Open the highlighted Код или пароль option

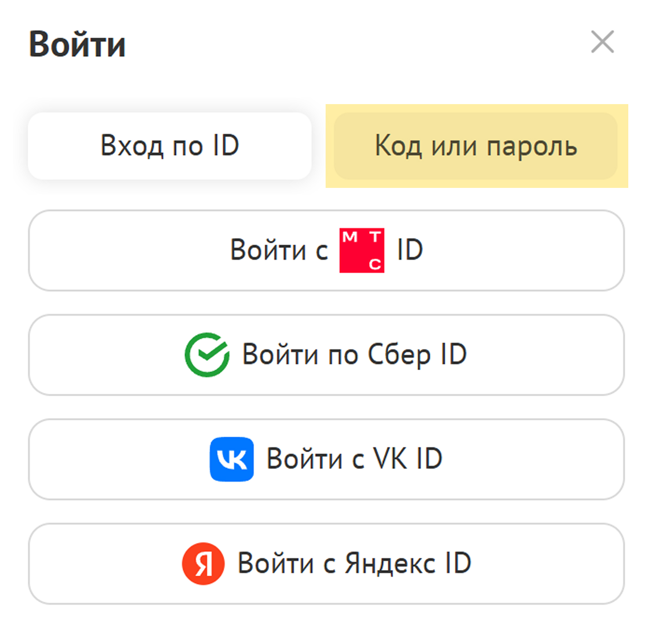[476, 146]
